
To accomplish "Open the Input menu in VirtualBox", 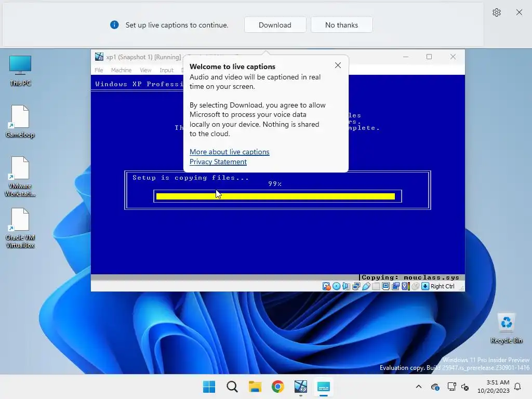I will pyautogui.click(x=166, y=70).
